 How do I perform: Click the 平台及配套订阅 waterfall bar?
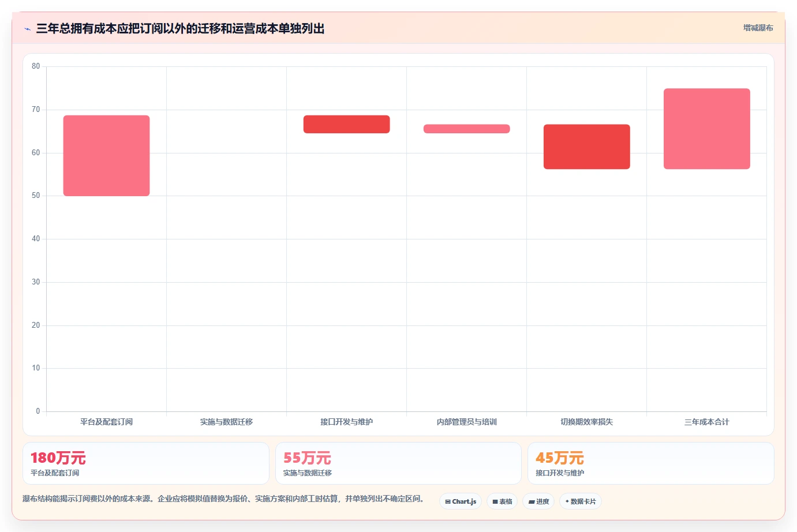point(106,156)
